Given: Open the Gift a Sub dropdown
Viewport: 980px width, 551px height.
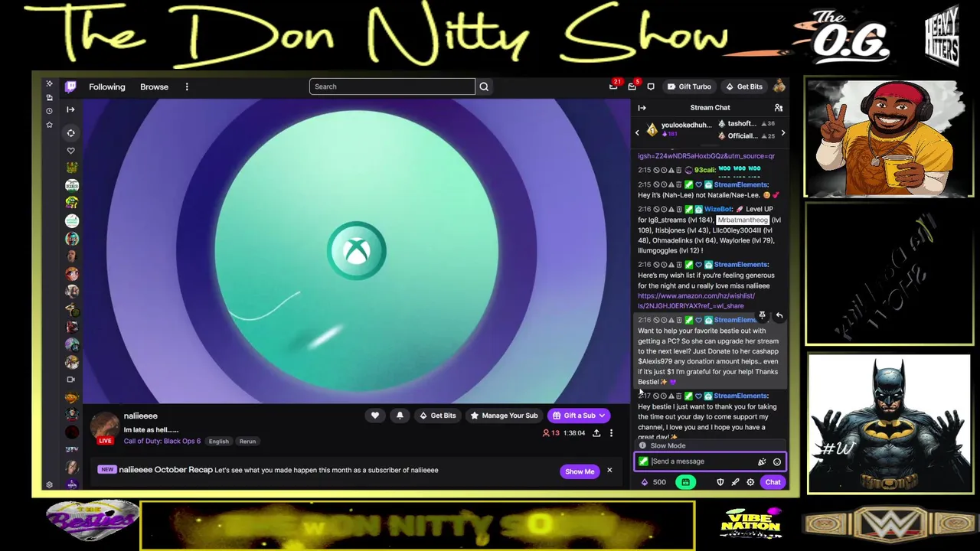Looking at the screenshot, I should click(579, 416).
